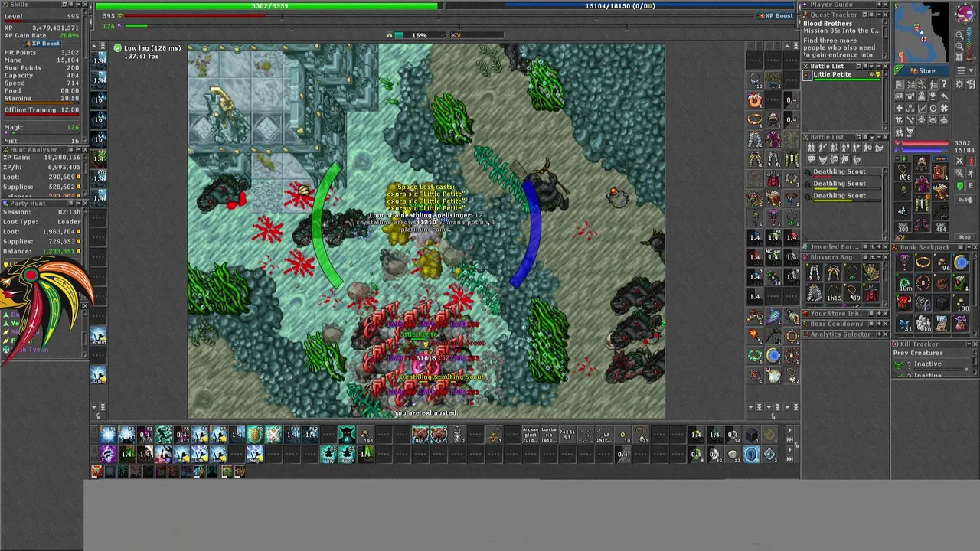The width and height of the screenshot is (980, 551).
Task: Select the red cape in Blossom Bag
Action: (871, 293)
